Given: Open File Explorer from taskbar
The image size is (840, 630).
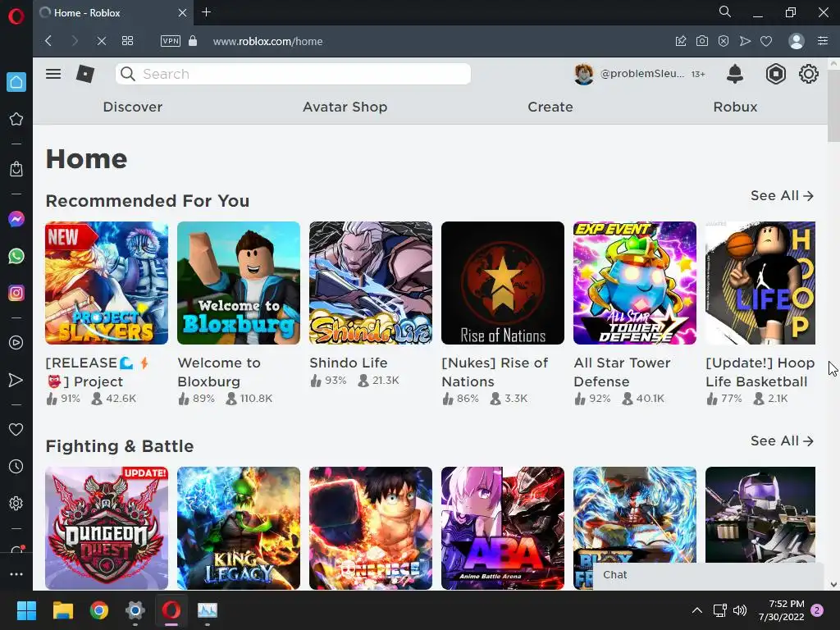Looking at the screenshot, I should [62, 610].
